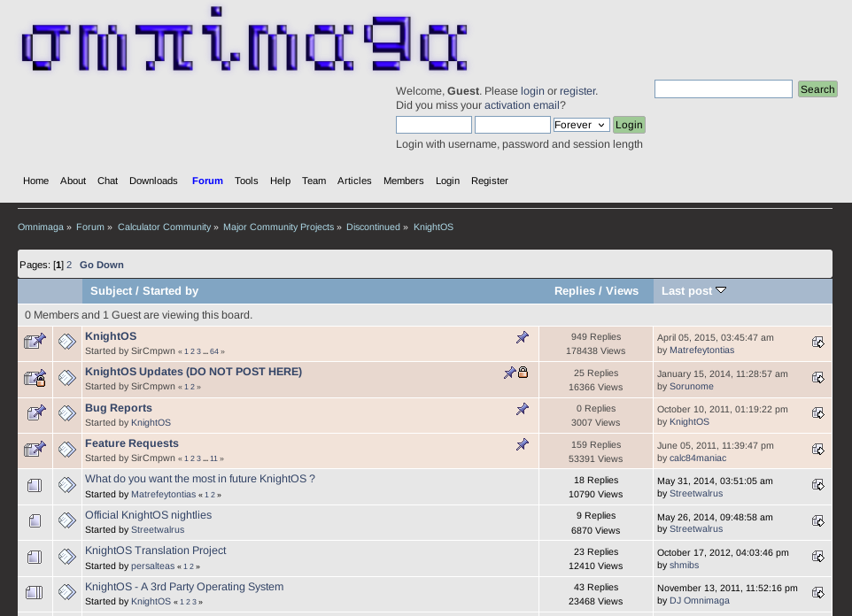
Task: Click the padlock icon on KnightOS Updates
Action: 523,372
